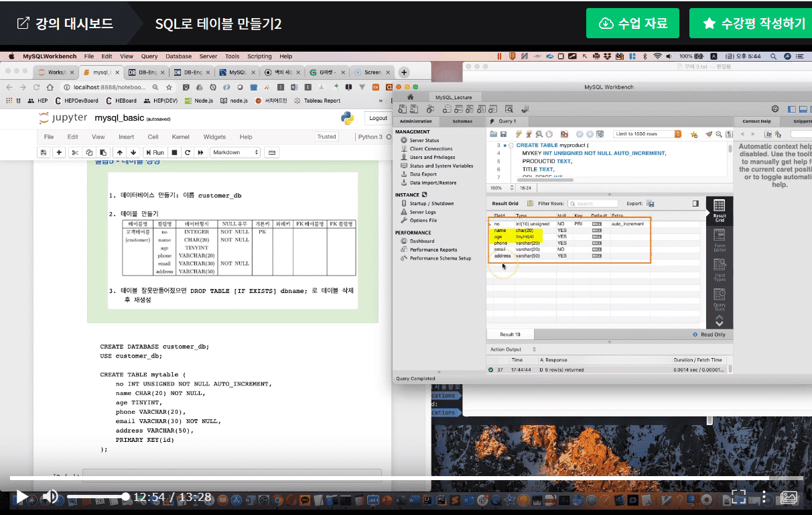Restart kernel and run all cells
Image resolution: width=812 pixels, height=515 pixels.
(200, 152)
